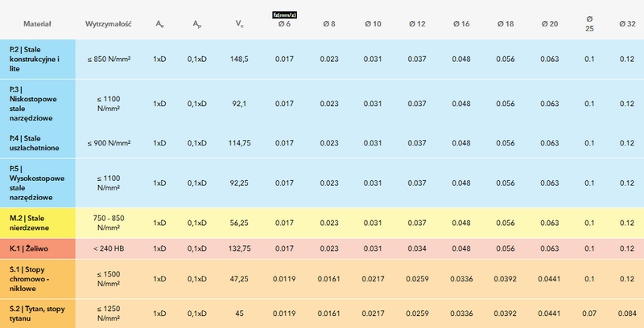Select the 750 - 850 N/mm² strength cell
Viewport: 644px width, 328px height.
[x=108, y=223]
